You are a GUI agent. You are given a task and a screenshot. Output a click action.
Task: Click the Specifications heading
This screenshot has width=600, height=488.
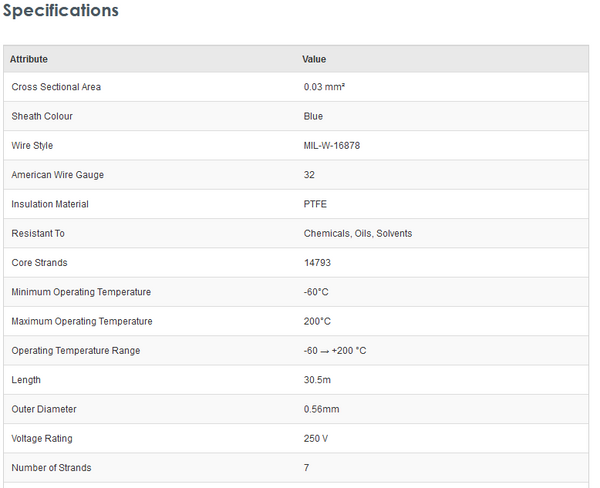[61, 12]
